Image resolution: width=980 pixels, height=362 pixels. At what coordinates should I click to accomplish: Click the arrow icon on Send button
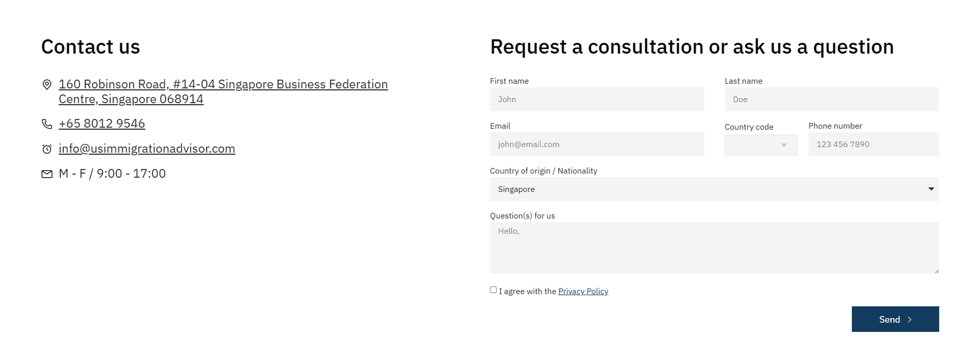pyautogui.click(x=910, y=320)
